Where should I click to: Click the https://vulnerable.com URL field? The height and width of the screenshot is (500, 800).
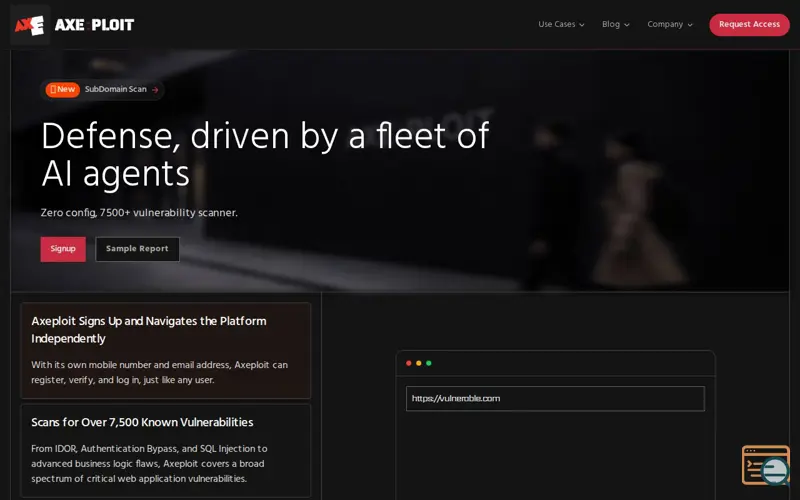click(555, 398)
